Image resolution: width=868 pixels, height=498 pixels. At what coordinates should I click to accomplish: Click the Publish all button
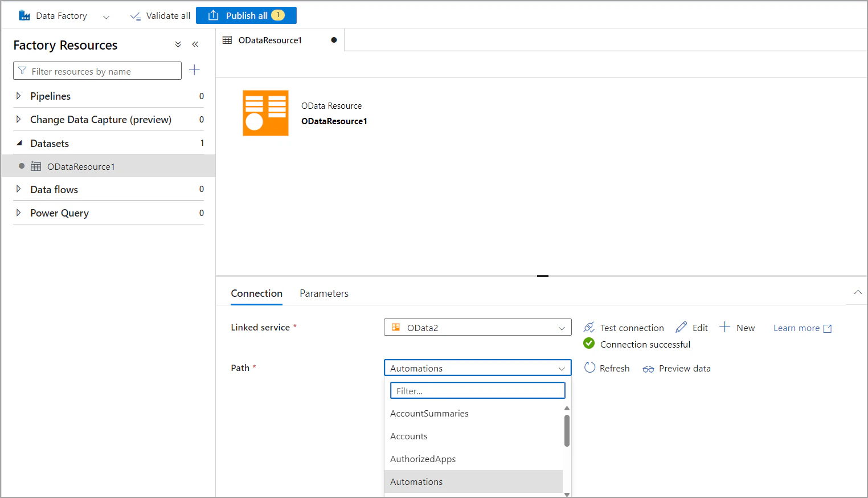point(246,15)
